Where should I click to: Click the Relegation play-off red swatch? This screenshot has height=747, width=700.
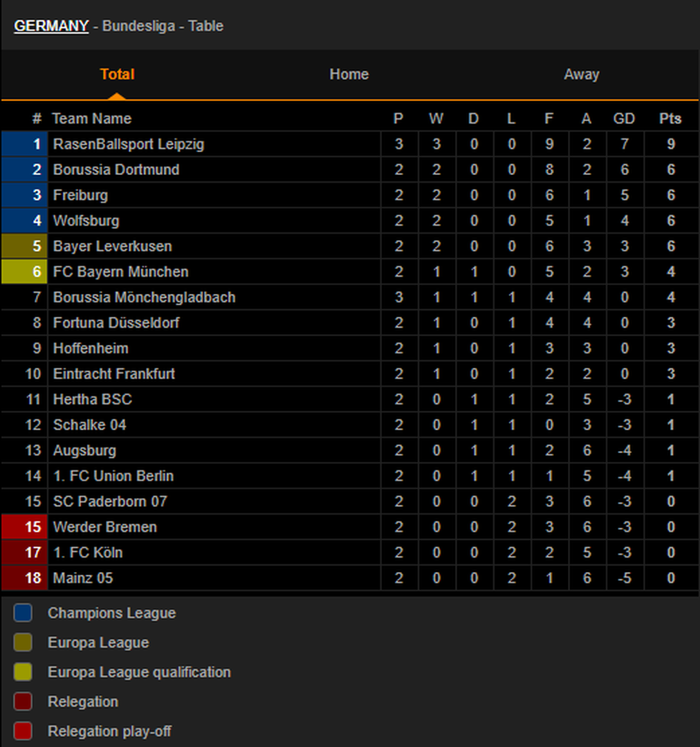(23, 731)
